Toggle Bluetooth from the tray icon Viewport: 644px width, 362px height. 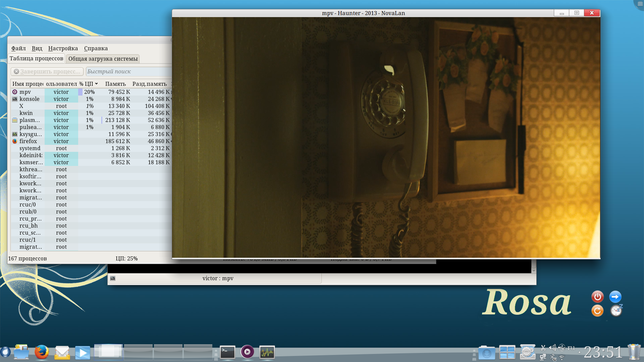553,357
